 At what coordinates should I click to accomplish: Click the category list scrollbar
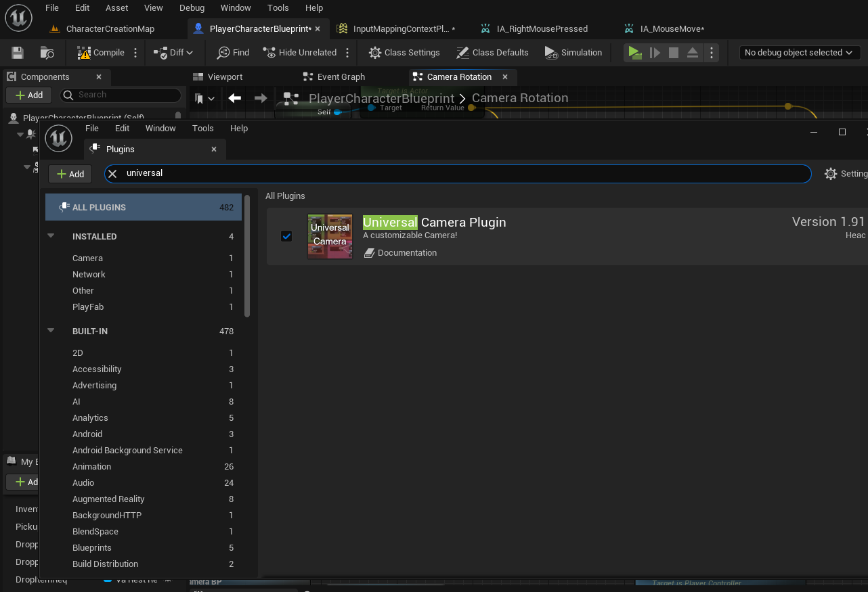click(x=247, y=256)
